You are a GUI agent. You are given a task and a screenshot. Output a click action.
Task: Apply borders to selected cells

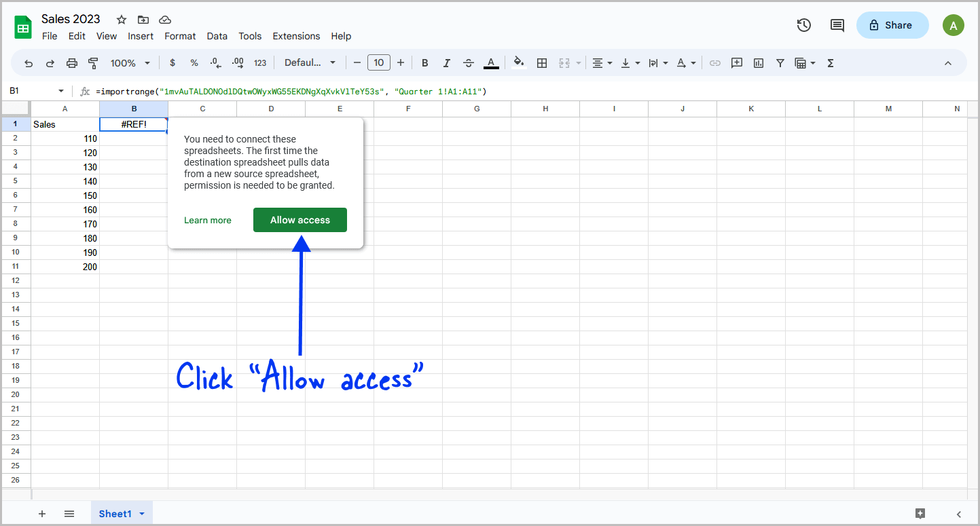tap(542, 62)
